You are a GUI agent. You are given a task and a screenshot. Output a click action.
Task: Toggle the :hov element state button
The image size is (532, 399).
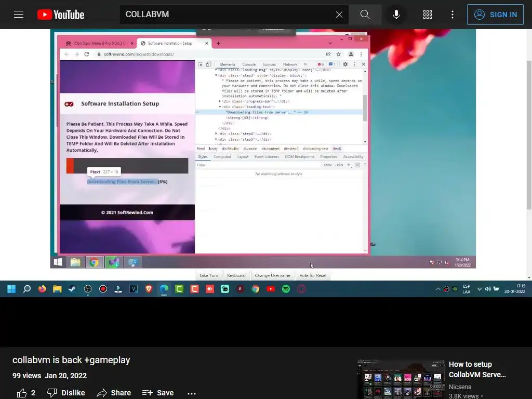(x=327, y=165)
